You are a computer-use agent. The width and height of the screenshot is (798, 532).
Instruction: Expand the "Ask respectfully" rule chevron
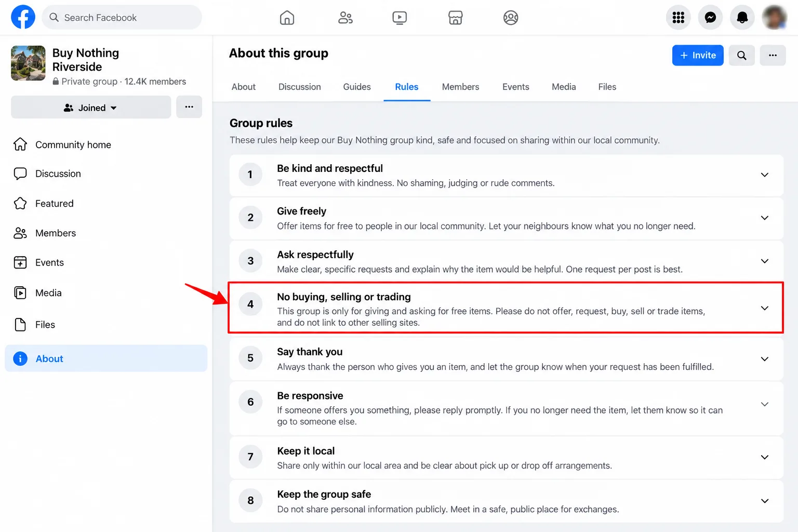(x=764, y=261)
